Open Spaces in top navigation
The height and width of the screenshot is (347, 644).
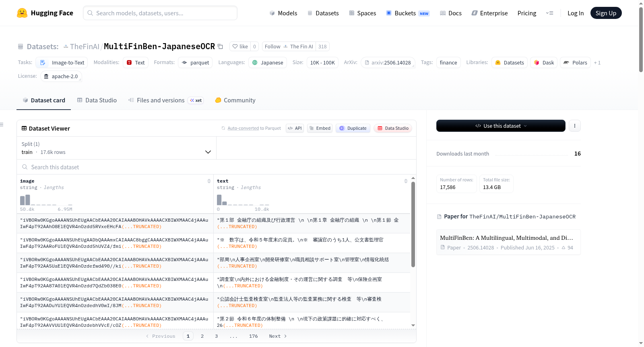[x=362, y=13]
